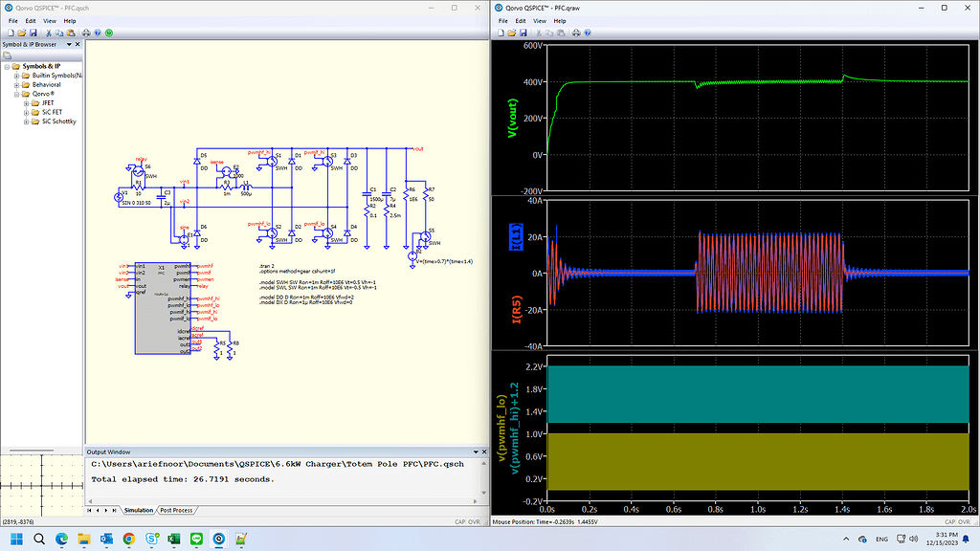980x551 pixels.
Task: Open the ENG language indicator in the taskbar
Action: [x=880, y=539]
